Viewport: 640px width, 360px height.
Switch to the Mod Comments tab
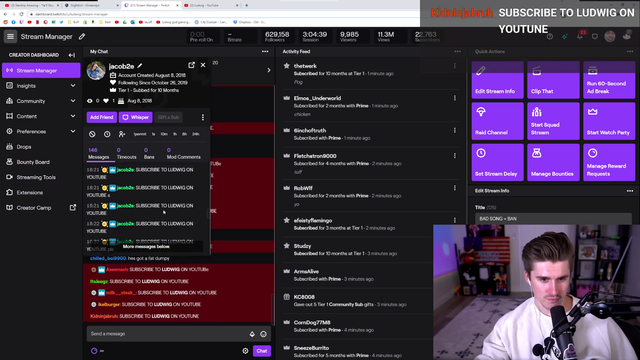183,153
